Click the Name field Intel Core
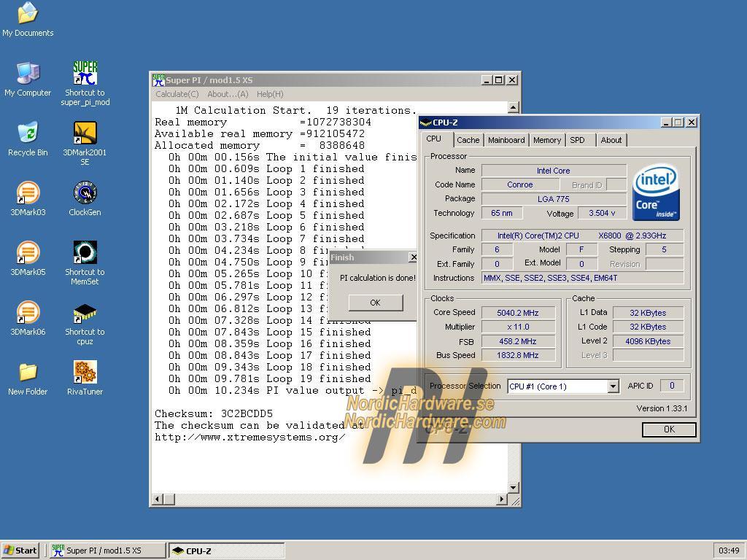This screenshot has height=560, width=747. 554,171
